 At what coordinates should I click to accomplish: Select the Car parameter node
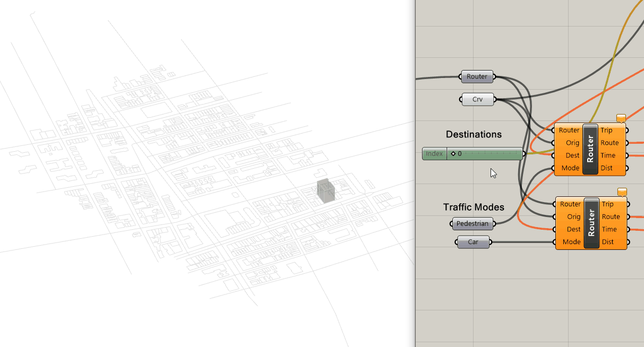[473, 242]
